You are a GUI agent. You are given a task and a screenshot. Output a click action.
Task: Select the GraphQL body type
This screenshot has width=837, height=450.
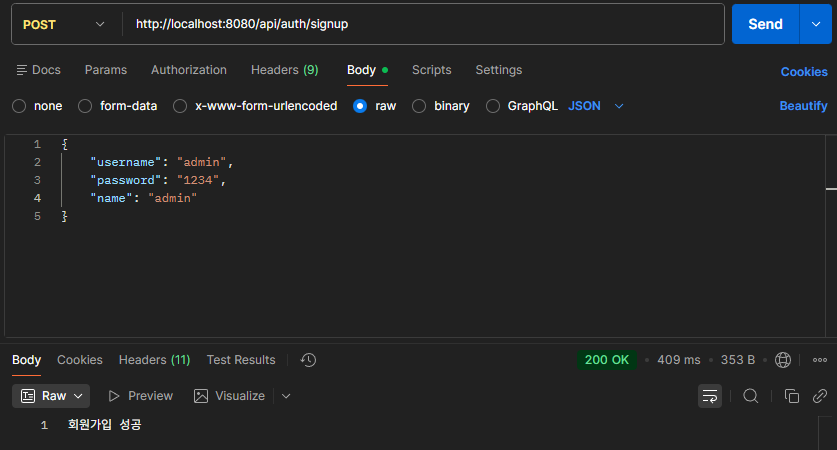click(x=522, y=106)
